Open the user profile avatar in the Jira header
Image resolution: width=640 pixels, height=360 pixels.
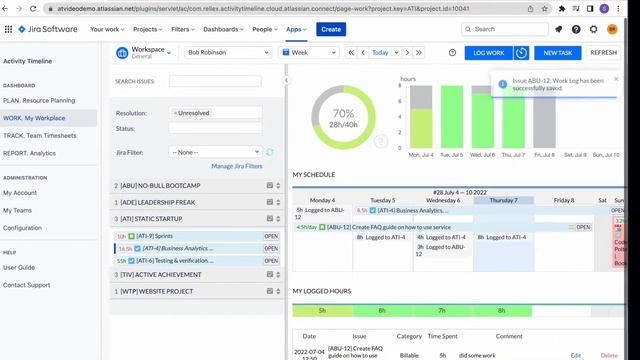pyautogui.click(x=612, y=29)
